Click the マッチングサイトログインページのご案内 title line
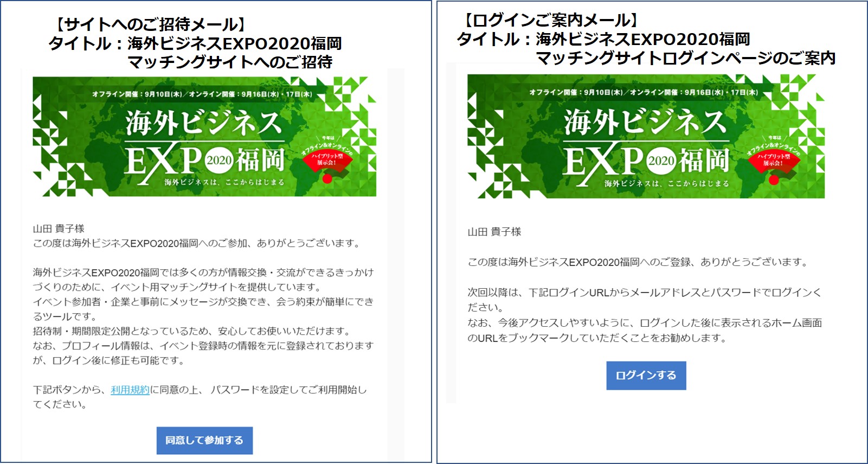Viewport: 868px width, 464px height. point(685,58)
